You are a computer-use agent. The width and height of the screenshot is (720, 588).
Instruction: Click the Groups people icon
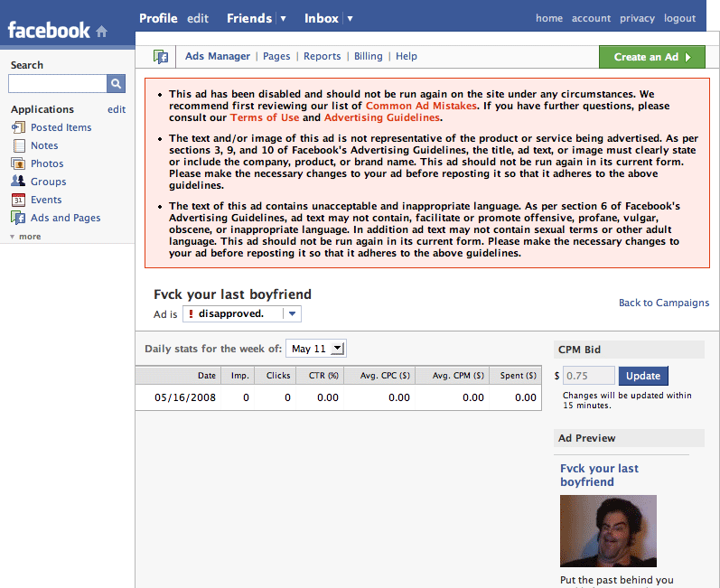pyautogui.click(x=18, y=181)
